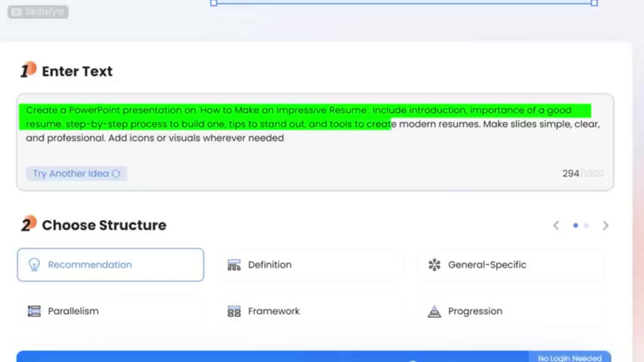The image size is (644, 362).
Task: Click the lightbulb icon on Recommendation
Action: click(x=34, y=265)
